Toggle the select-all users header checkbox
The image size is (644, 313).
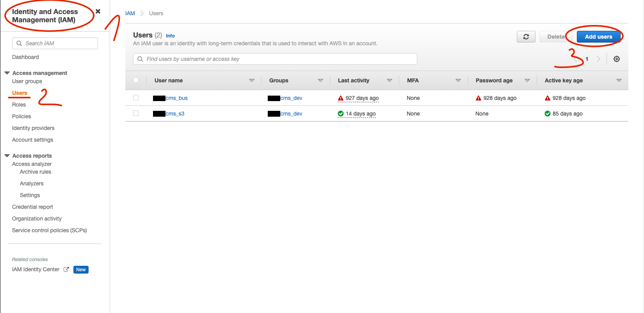pyautogui.click(x=136, y=80)
